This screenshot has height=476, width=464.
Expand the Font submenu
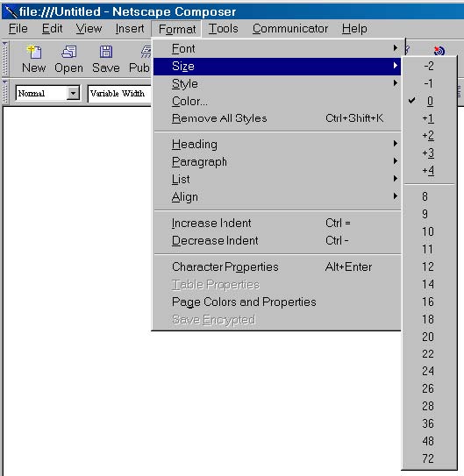[277, 48]
